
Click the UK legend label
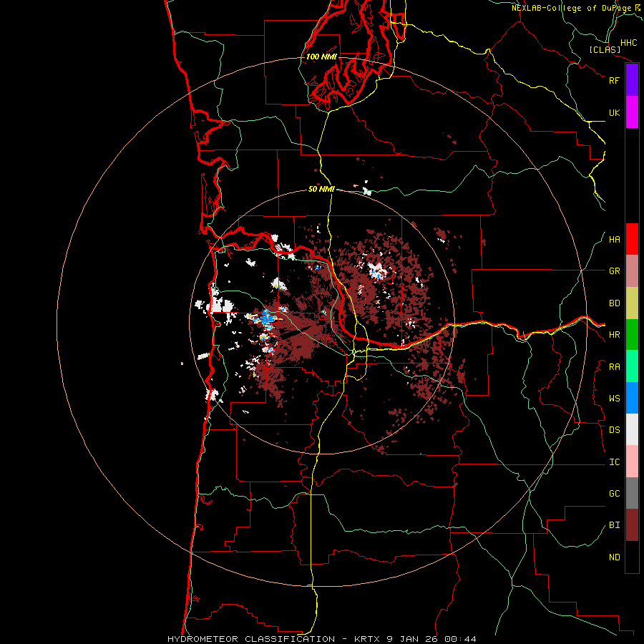(x=614, y=112)
